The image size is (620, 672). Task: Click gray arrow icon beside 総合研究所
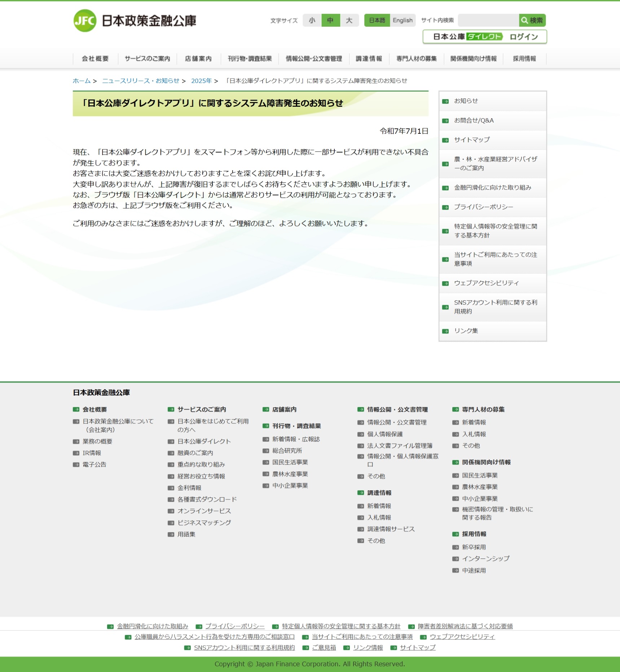tap(266, 451)
